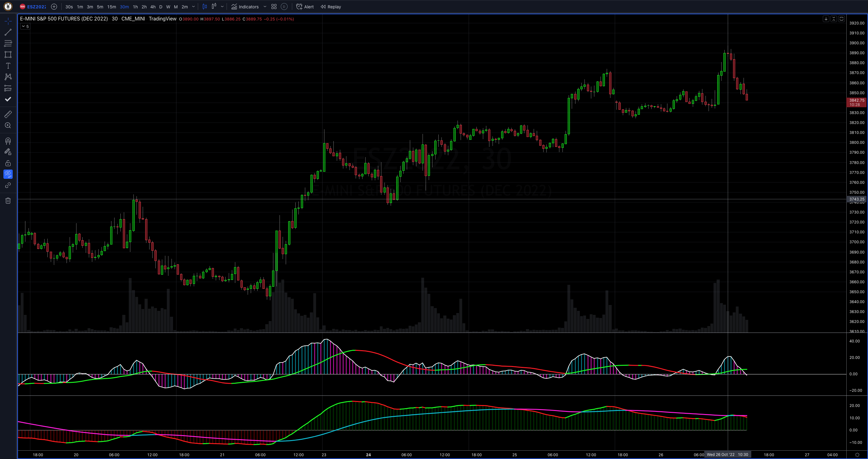Open the layout grid selector icon
This screenshot has height=459, width=868.
[274, 7]
